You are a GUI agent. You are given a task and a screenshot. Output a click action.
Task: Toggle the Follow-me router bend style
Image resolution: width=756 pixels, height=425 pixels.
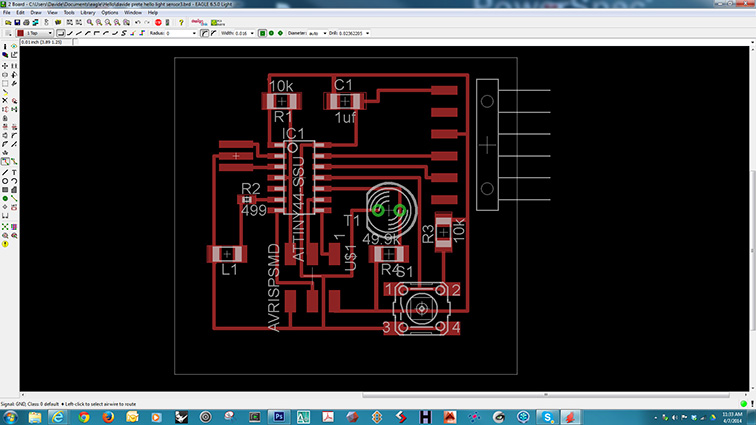pyautogui.click(x=133, y=33)
